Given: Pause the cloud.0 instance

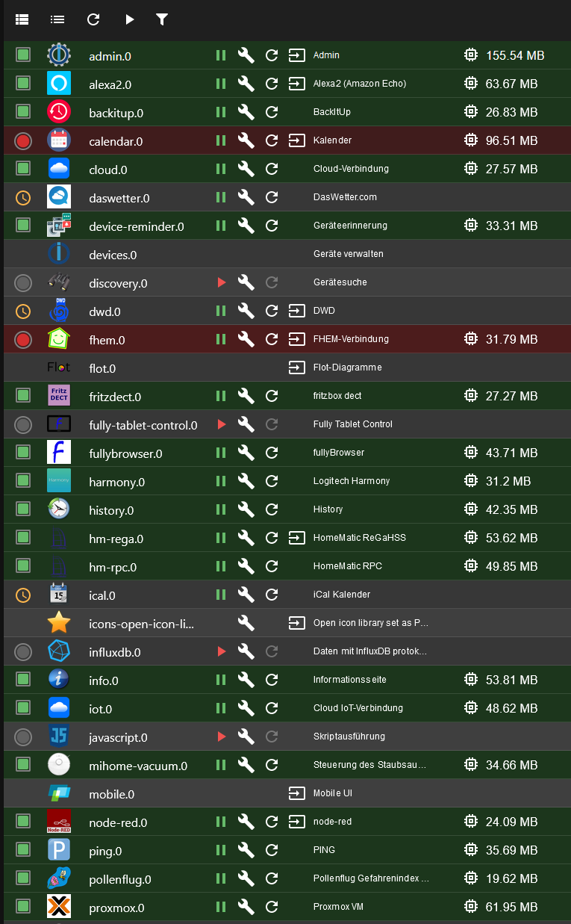Looking at the screenshot, I should [x=221, y=169].
